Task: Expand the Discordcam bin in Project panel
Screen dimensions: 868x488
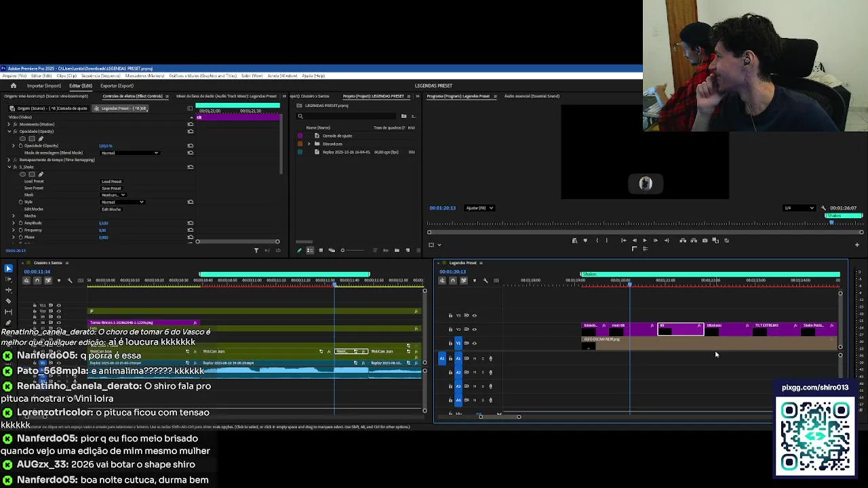Action: point(309,144)
